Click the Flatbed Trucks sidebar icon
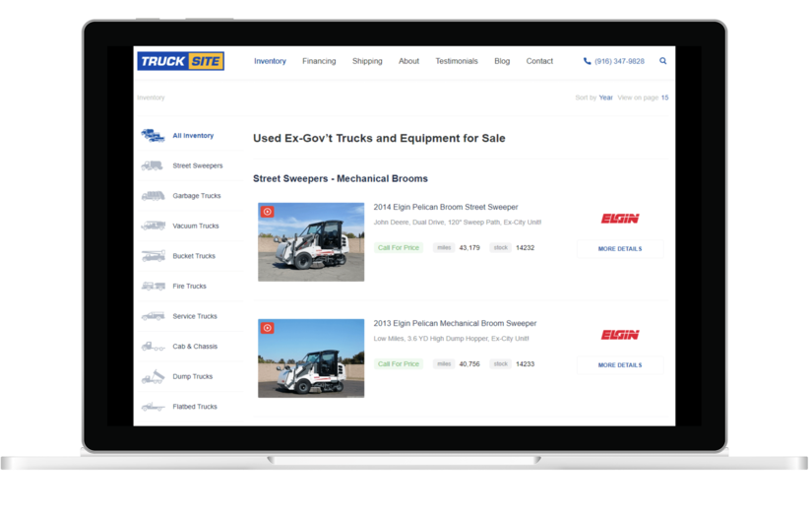The image size is (812, 517). click(153, 407)
